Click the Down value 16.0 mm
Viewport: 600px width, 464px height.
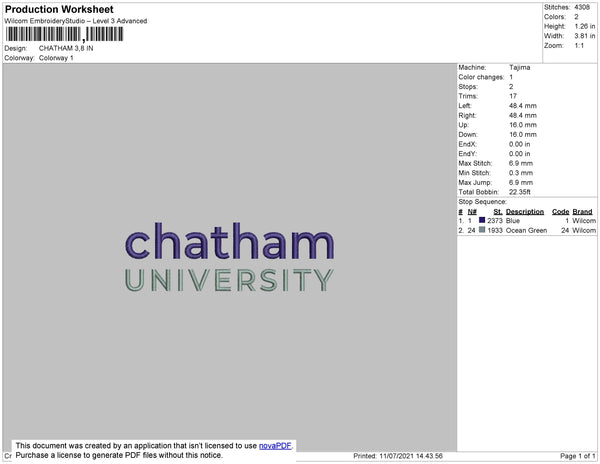523,134
